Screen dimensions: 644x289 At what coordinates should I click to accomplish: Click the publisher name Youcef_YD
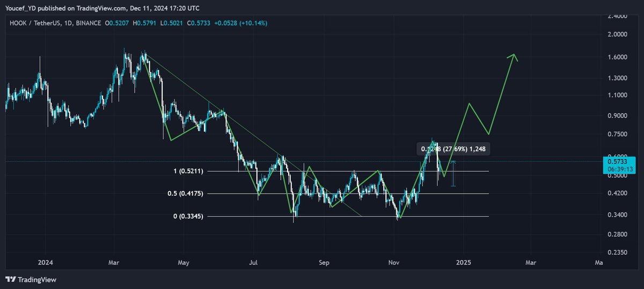click(21, 8)
